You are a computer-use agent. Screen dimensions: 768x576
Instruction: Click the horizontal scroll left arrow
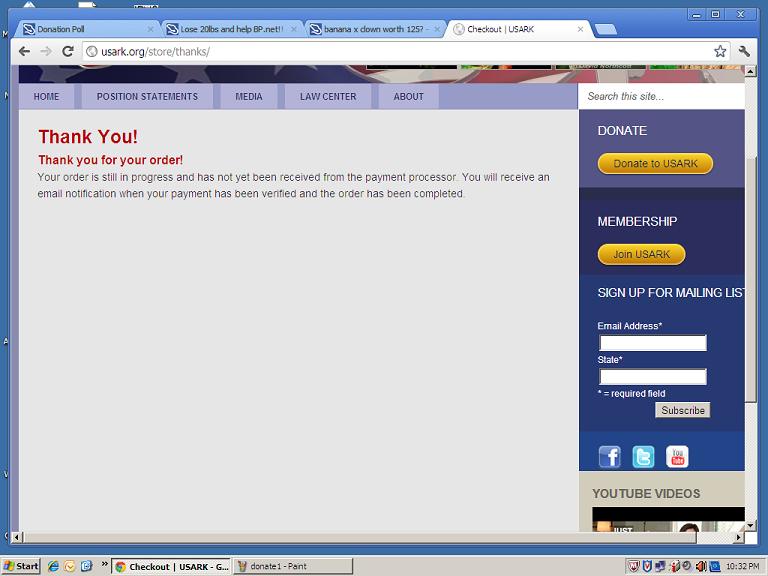point(16,537)
